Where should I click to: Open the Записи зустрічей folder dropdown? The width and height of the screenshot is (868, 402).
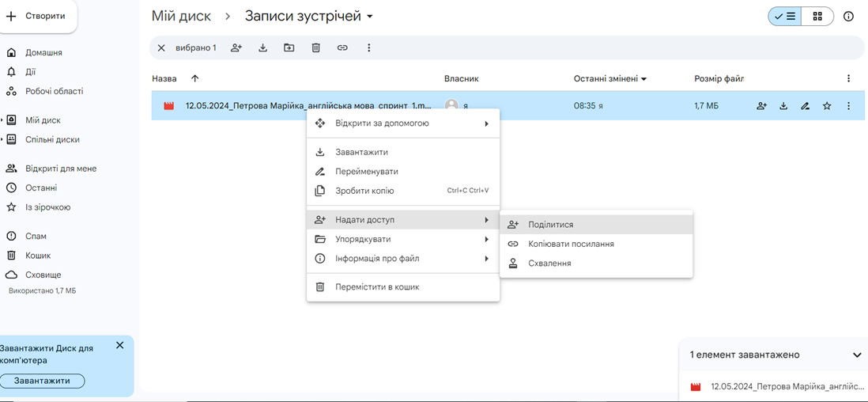(370, 17)
